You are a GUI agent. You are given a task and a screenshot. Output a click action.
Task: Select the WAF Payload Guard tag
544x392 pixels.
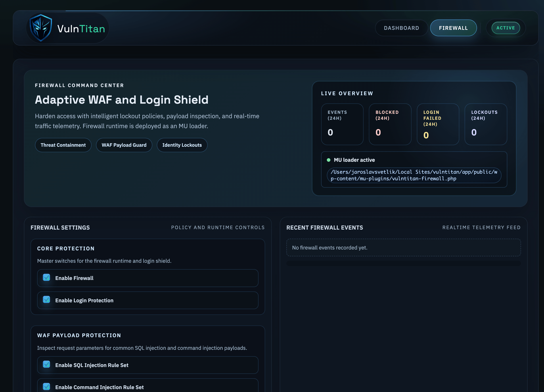124,145
